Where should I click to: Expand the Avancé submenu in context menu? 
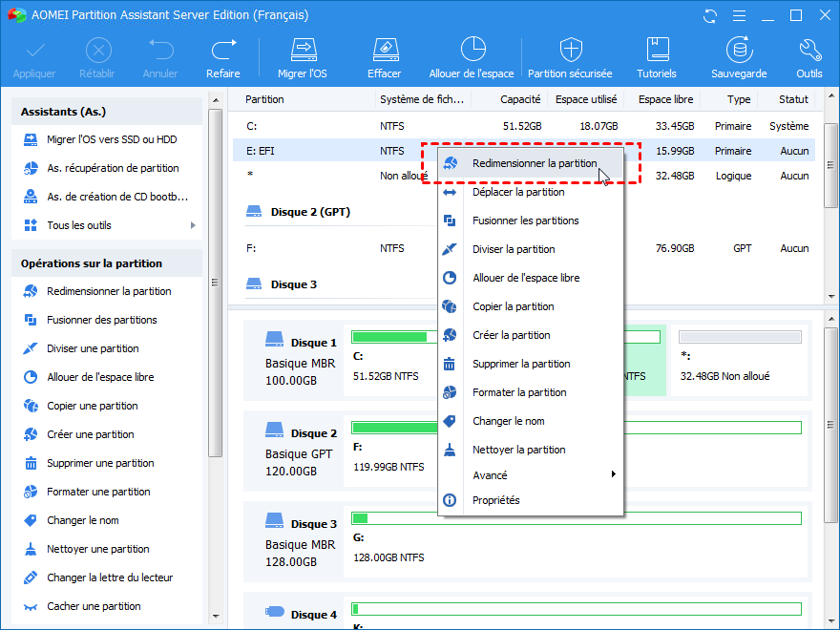click(x=613, y=474)
